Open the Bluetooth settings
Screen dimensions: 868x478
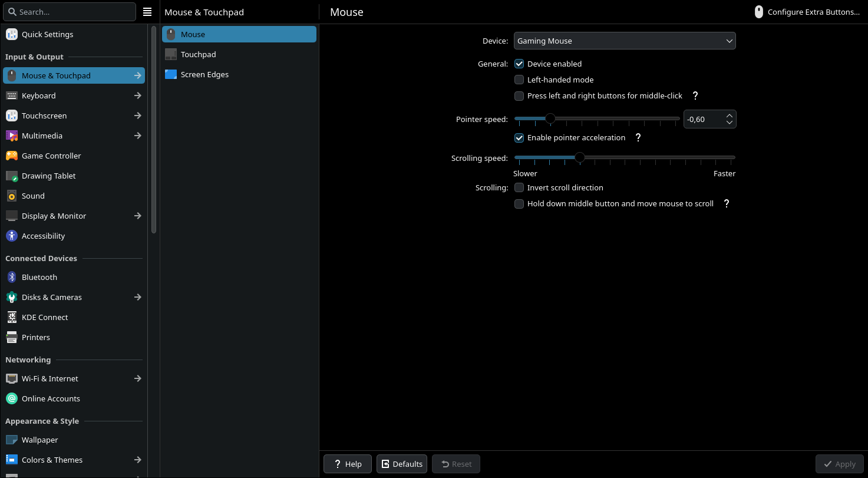[74, 277]
